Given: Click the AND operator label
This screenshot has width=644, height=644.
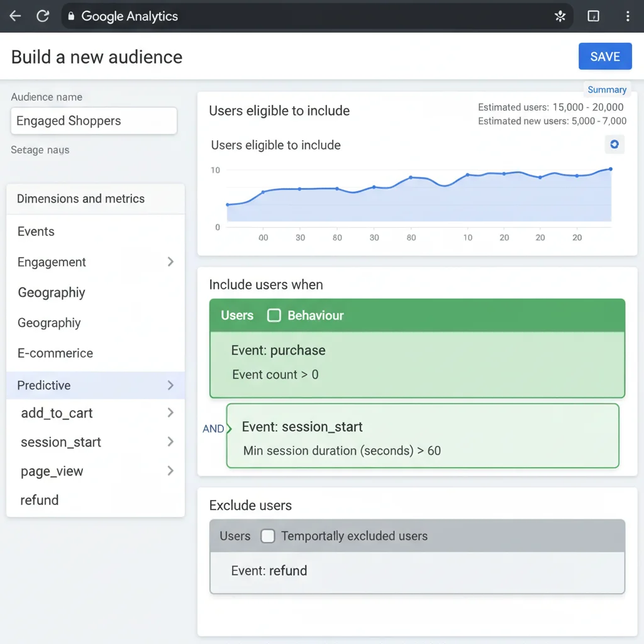Looking at the screenshot, I should coord(213,429).
